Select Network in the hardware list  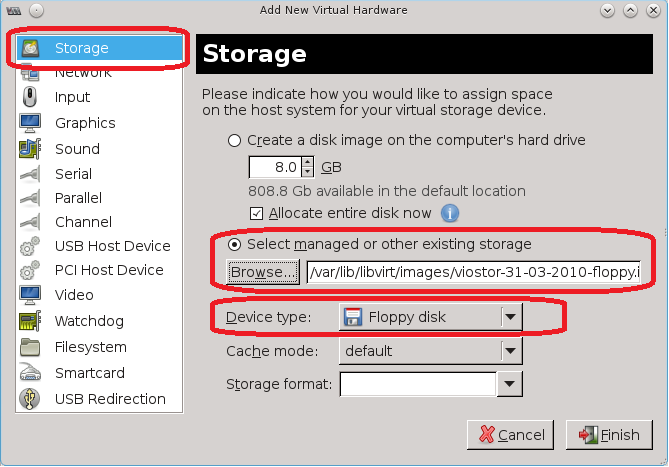83,73
